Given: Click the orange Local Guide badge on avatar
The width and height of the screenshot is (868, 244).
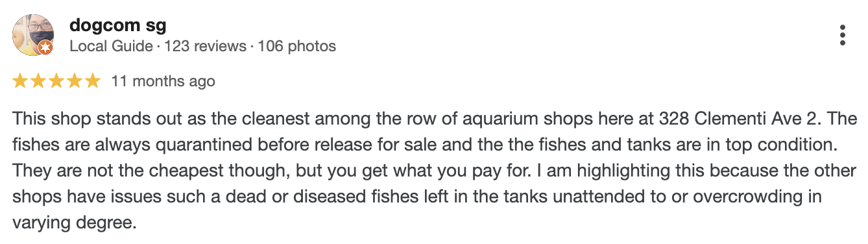Looking at the screenshot, I should (45, 48).
